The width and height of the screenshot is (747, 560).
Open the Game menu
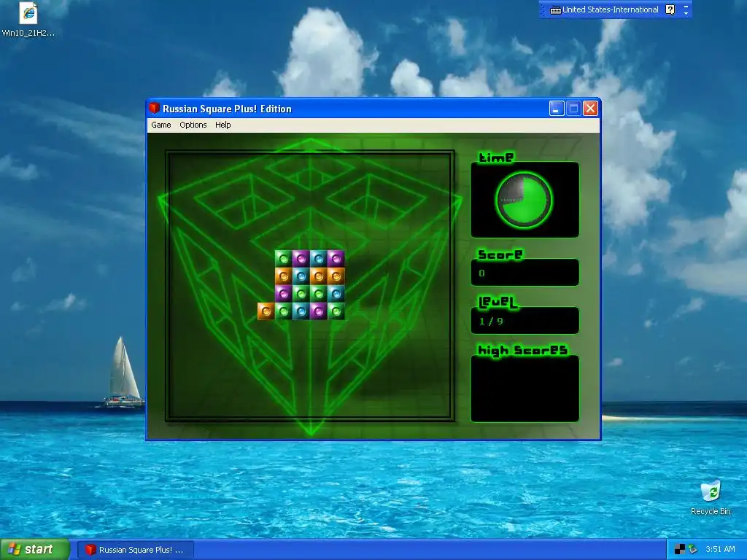(161, 125)
